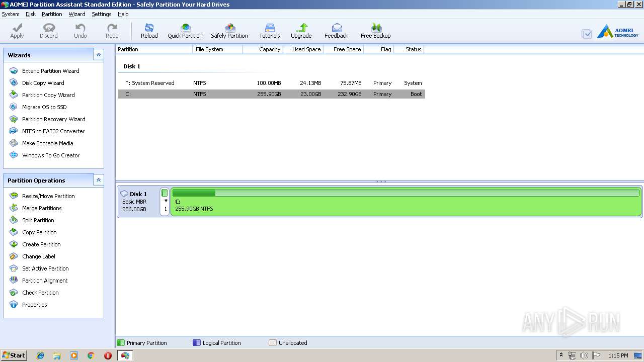Sort by the Used Space column header
This screenshot has height=362, width=644.
(303, 49)
